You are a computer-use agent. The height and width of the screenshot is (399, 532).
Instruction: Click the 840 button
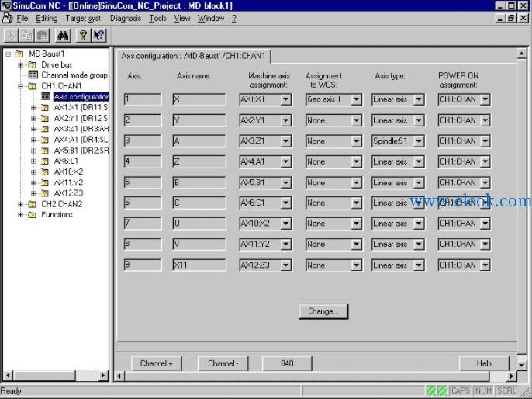point(287,363)
